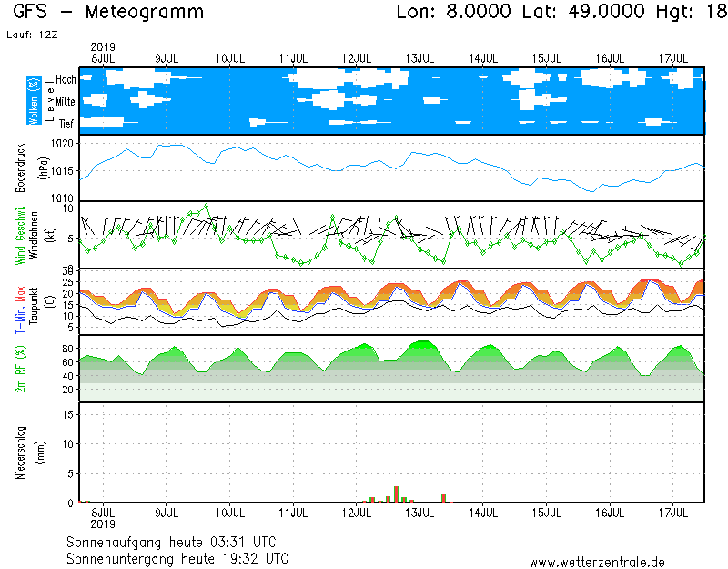Select the "Windfahnen" axis title
The width and height of the screenshot is (728, 569).
34,236
